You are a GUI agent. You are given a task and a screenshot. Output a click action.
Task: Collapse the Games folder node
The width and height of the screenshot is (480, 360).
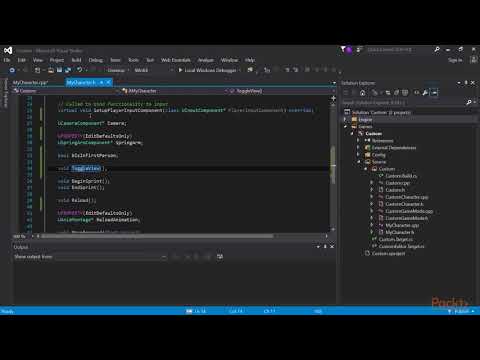[345, 127]
